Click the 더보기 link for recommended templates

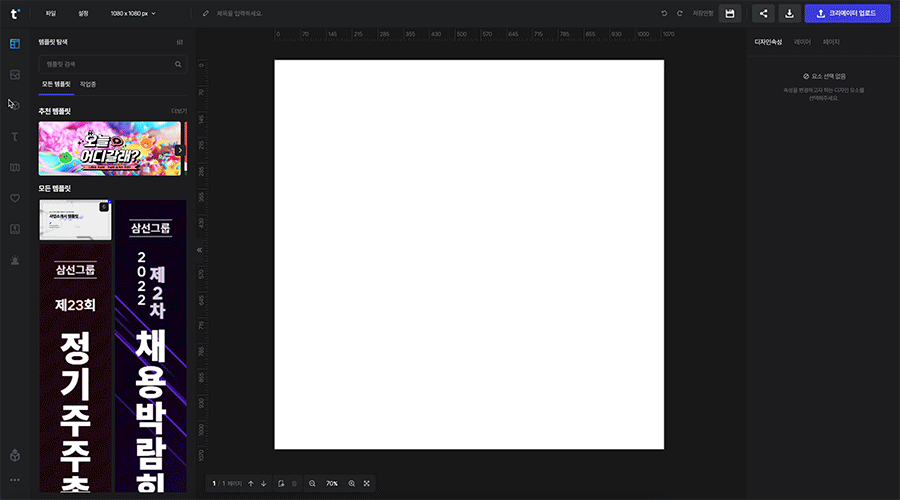click(178, 111)
